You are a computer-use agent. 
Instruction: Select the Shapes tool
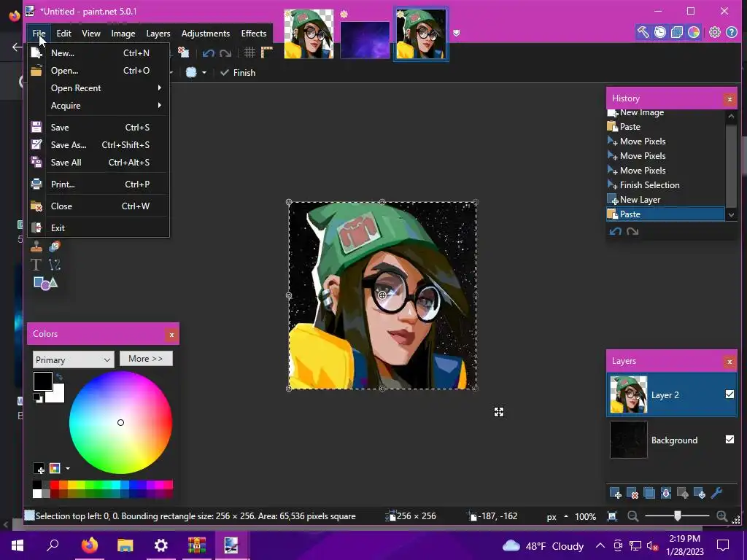coord(45,283)
